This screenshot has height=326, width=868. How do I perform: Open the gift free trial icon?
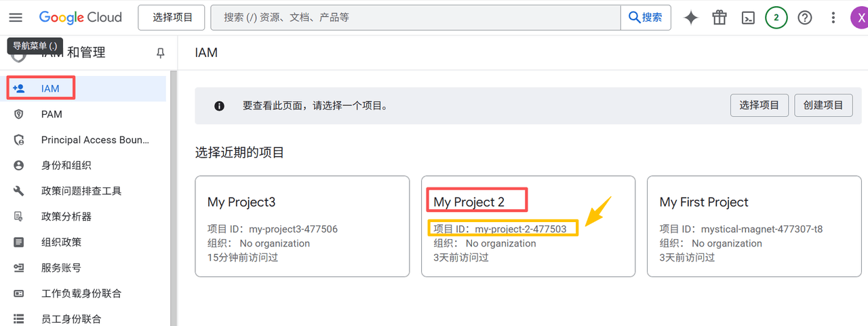[719, 18]
